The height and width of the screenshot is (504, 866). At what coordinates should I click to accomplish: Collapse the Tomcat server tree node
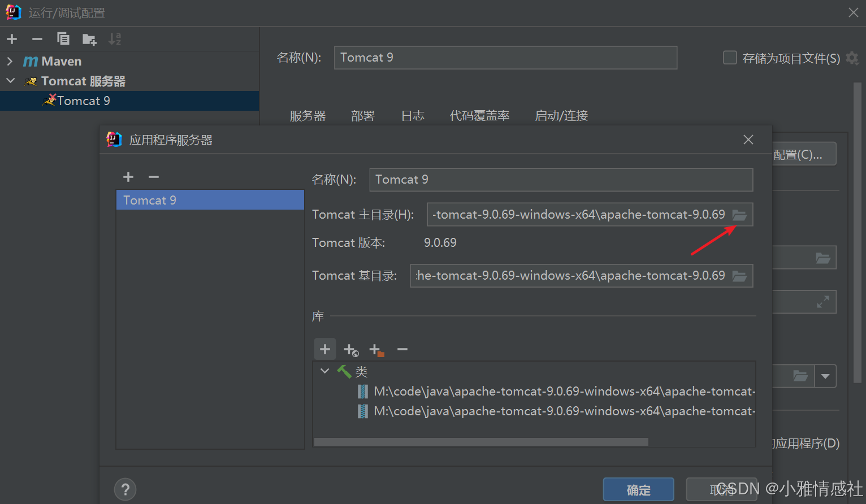(10, 81)
